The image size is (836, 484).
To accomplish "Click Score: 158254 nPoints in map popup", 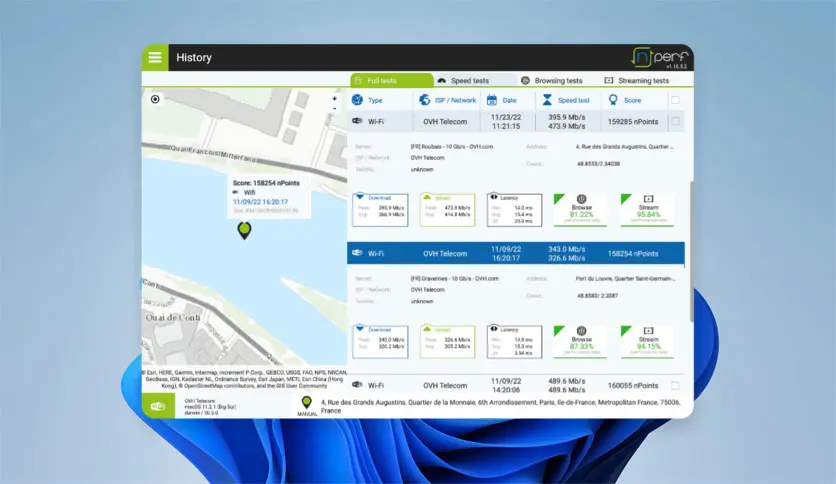I will pos(266,183).
